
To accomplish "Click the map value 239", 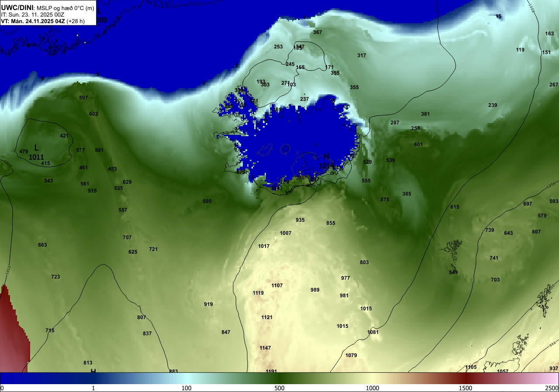I will [x=493, y=105].
